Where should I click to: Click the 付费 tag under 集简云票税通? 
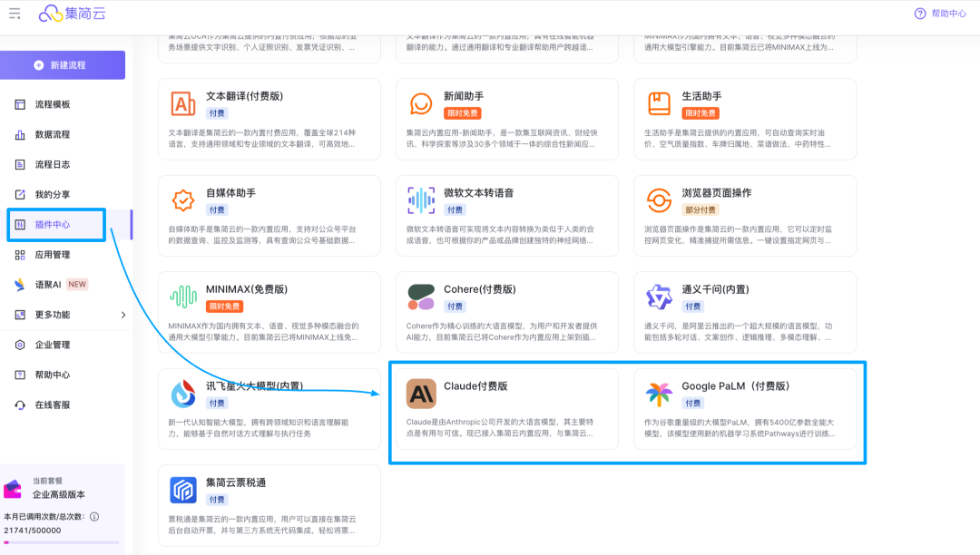tap(217, 500)
